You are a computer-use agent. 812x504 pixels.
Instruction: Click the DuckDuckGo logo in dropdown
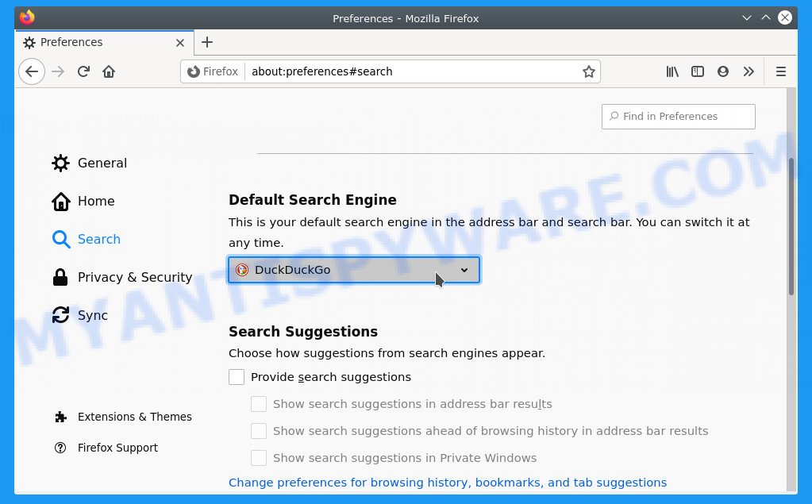coord(242,270)
